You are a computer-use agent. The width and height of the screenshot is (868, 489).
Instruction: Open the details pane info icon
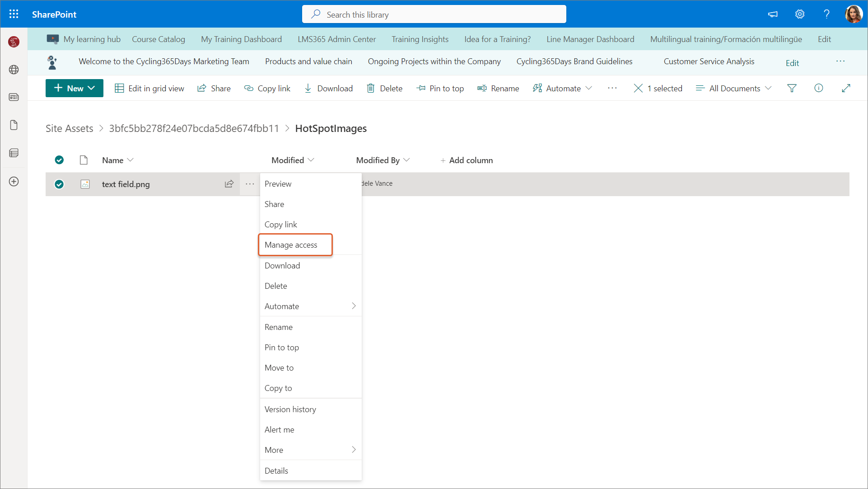(818, 88)
